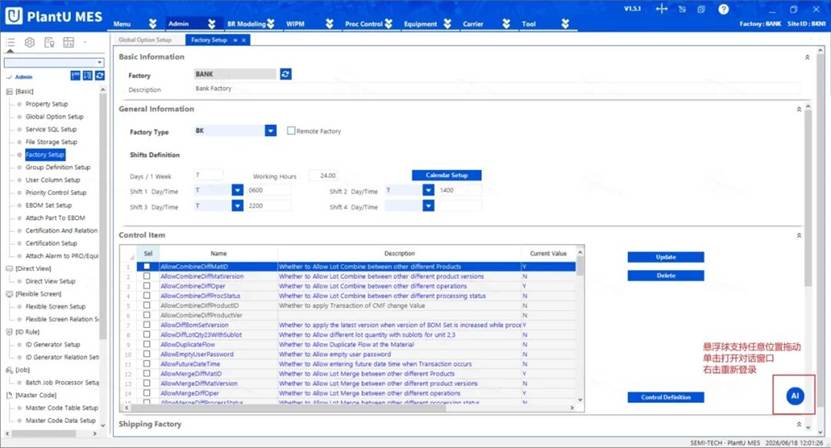This screenshot has width=831, height=448.
Task: Click the PlantU MES logo icon
Action: point(14,16)
